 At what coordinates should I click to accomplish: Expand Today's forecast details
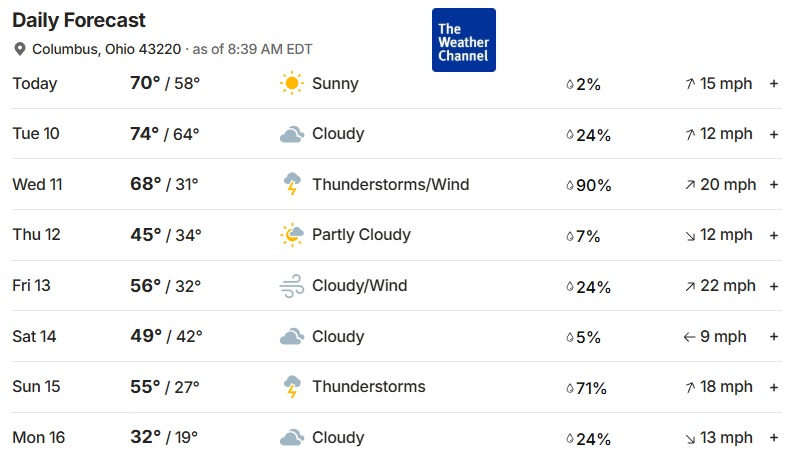[x=774, y=84]
